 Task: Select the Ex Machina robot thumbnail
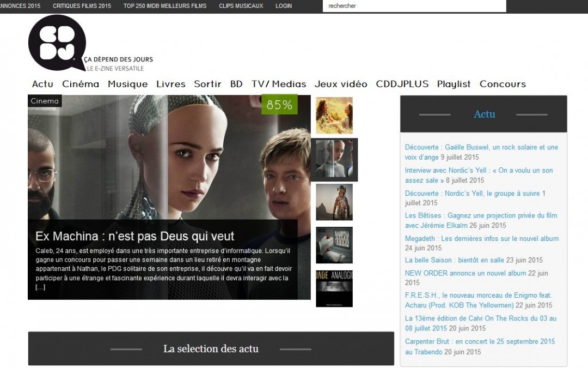[x=334, y=160]
